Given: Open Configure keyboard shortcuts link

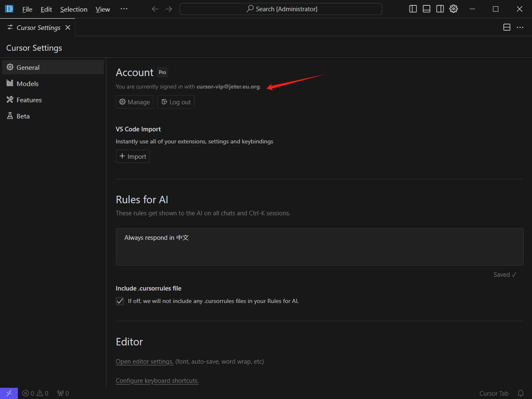Looking at the screenshot, I should (x=157, y=381).
